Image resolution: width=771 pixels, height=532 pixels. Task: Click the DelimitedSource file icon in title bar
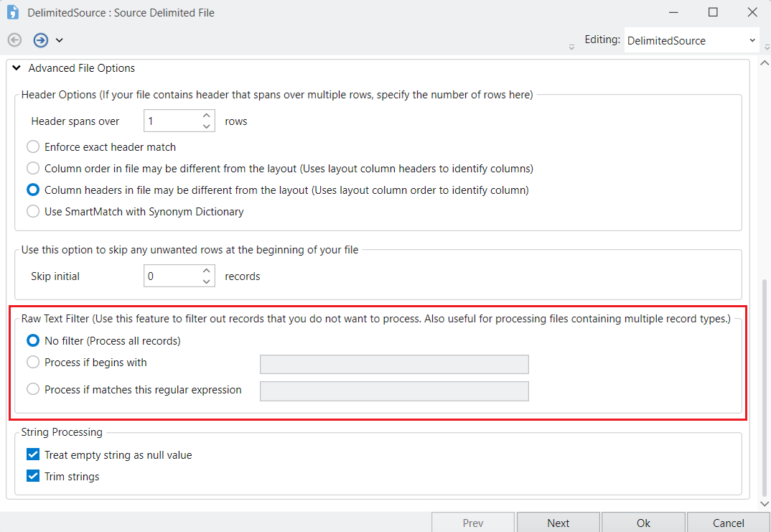(13, 12)
